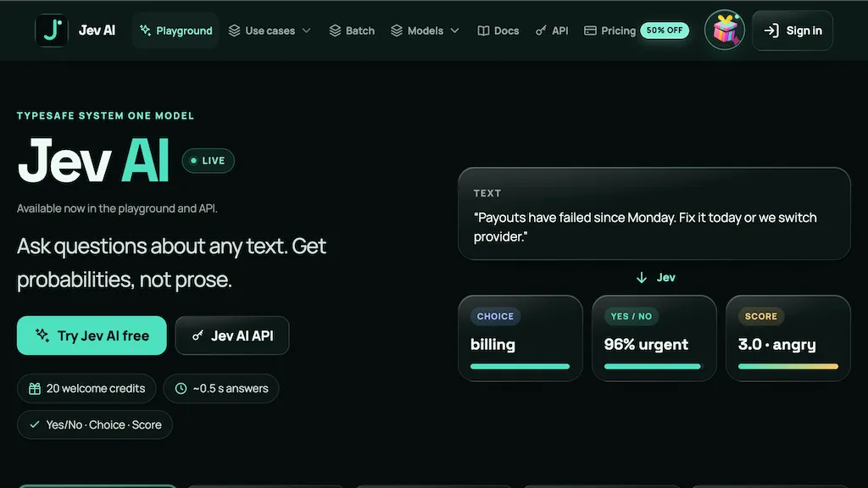Click the checkmark icon by Yes/No
The height and width of the screenshot is (488, 868).
34,424
